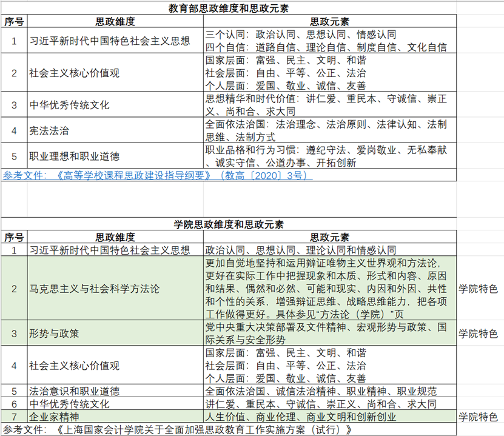Screen dimensions: 504x436
Task: Select the 序号 header of the 学院 table
Action: 14,238
